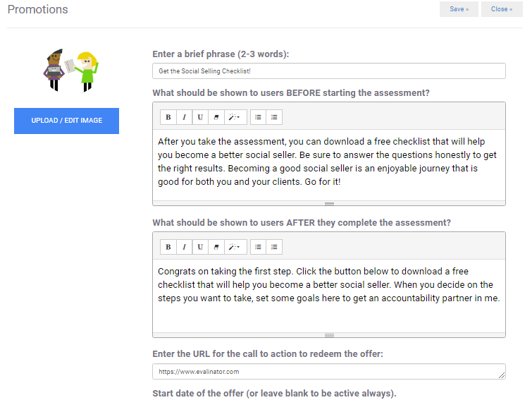The height and width of the screenshot is (400, 532).
Task: Insert bulleted list in the BEFORE editor
Action: (x=258, y=117)
